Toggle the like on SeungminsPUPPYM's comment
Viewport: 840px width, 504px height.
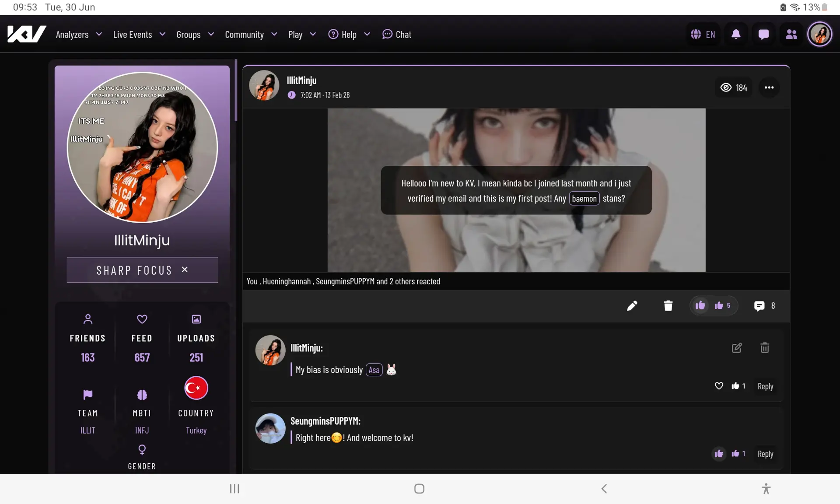pos(719,454)
